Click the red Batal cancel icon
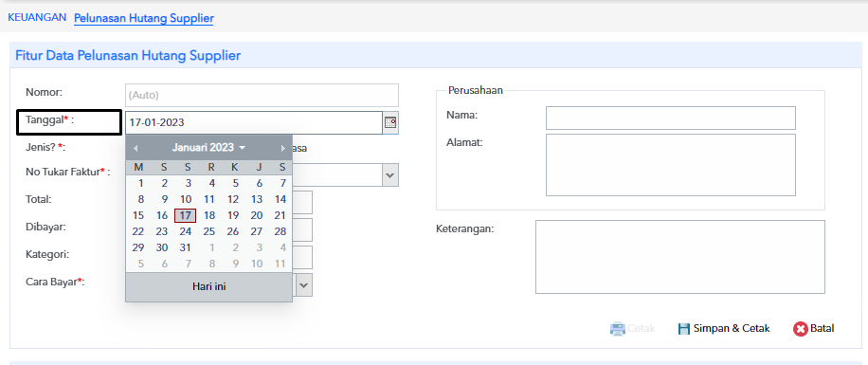The image size is (868, 365). 801,328
